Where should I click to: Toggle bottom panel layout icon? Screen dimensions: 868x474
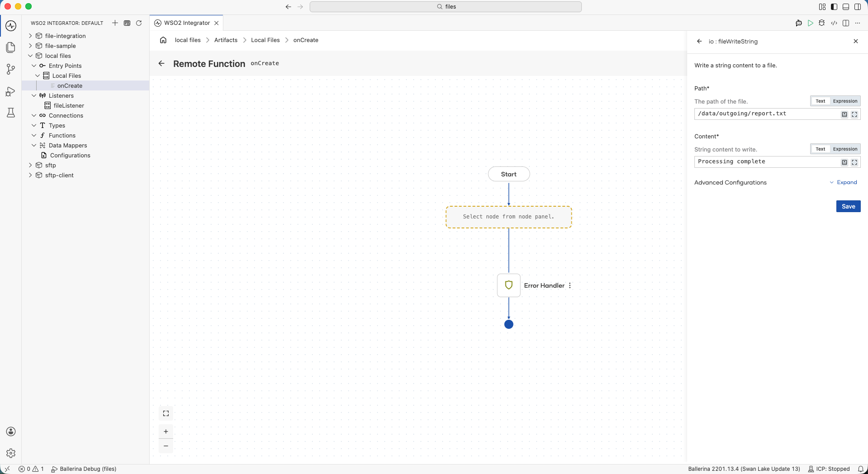[846, 7]
